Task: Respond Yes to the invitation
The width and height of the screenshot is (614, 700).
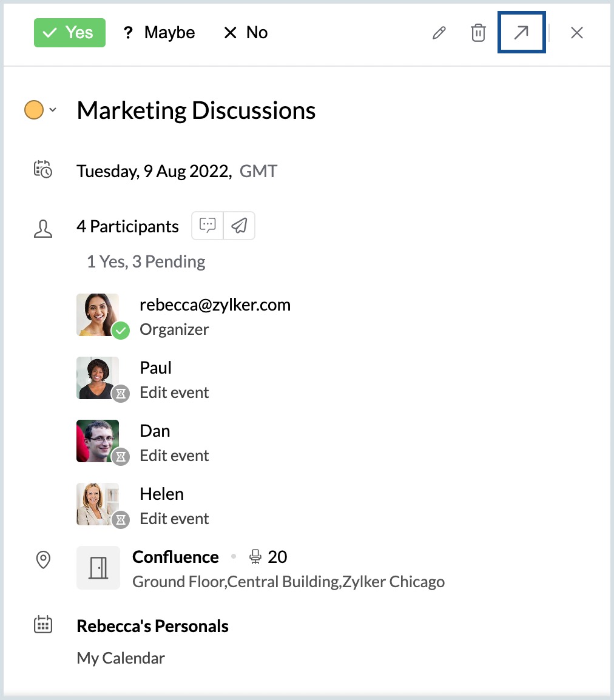Action: pyautogui.click(x=70, y=33)
